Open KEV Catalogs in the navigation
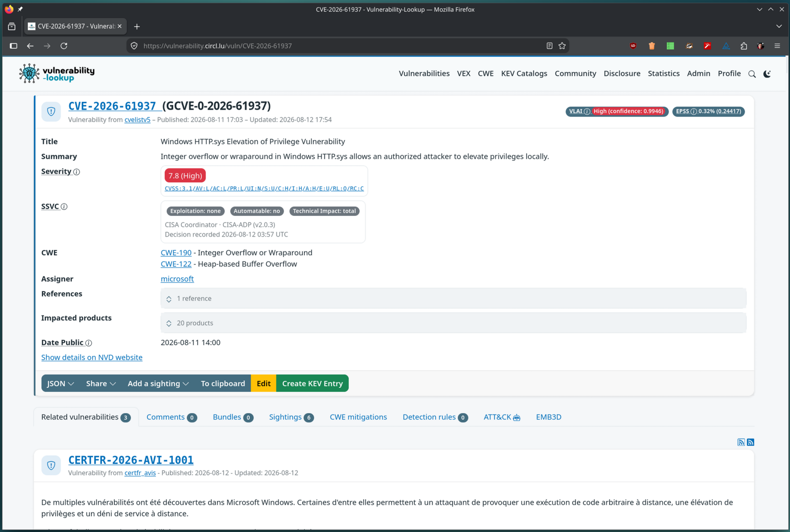Viewport: 790px width, 532px height. [524, 74]
